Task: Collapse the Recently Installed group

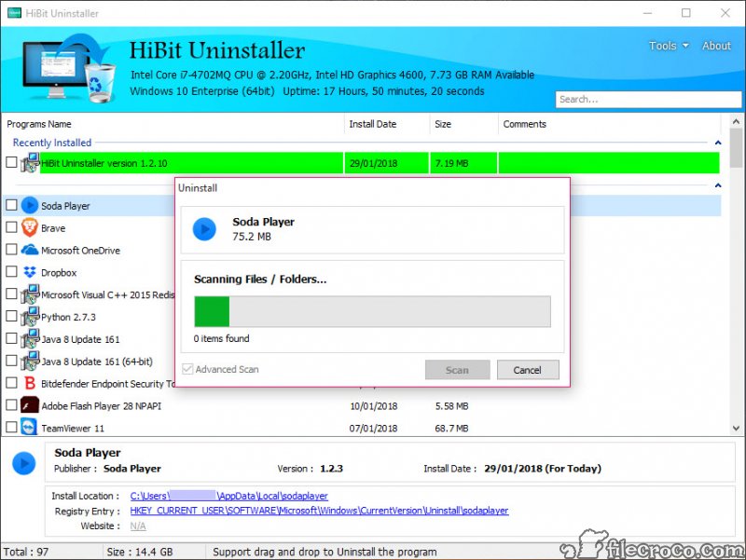Action: [x=718, y=143]
